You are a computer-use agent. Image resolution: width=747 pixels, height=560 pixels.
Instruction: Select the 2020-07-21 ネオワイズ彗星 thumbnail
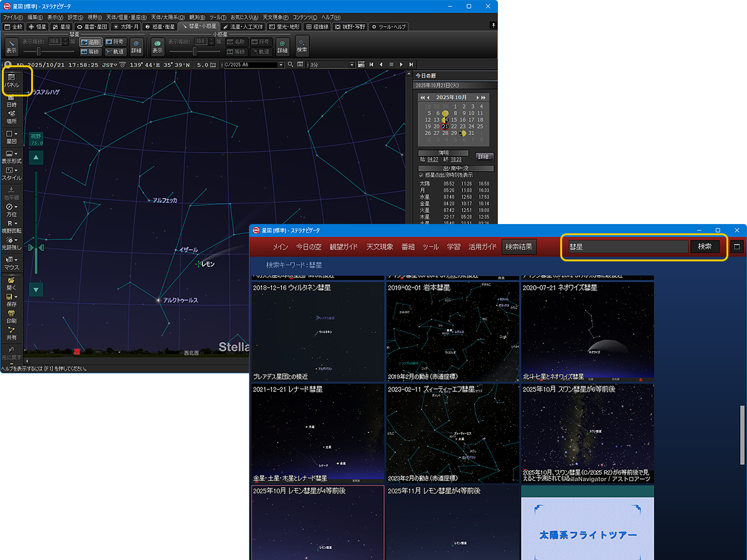click(587, 331)
